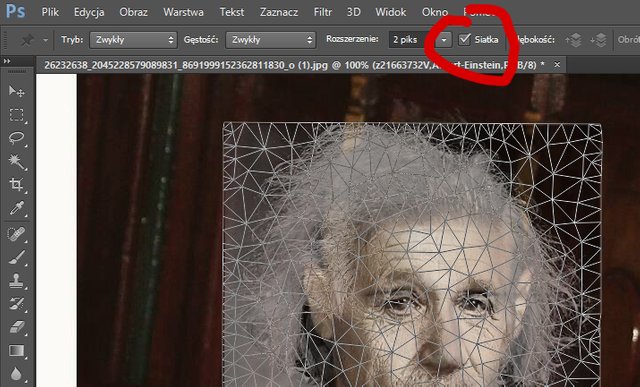The image size is (640, 387).
Task: Click the Photoshop Ps logo
Action: pos(15,11)
